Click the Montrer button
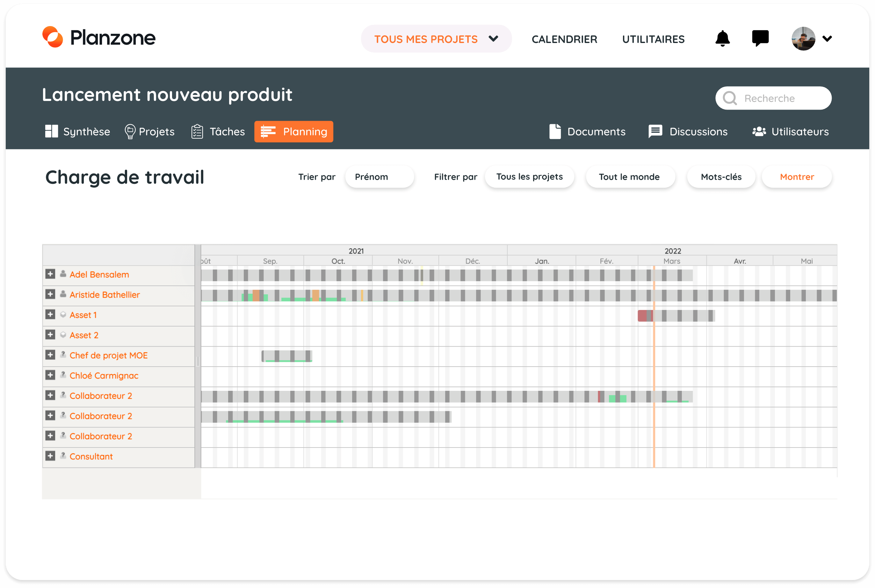The image size is (875, 588). [797, 177]
